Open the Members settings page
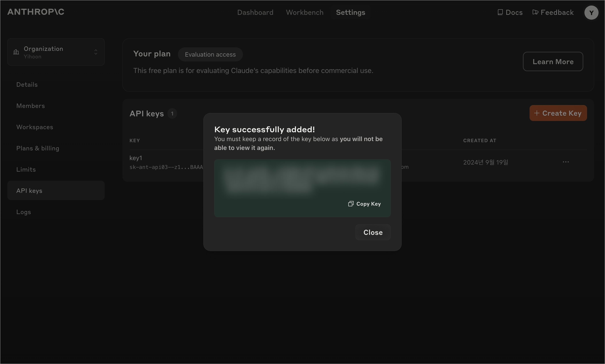605x364 pixels. pyautogui.click(x=31, y=106)
